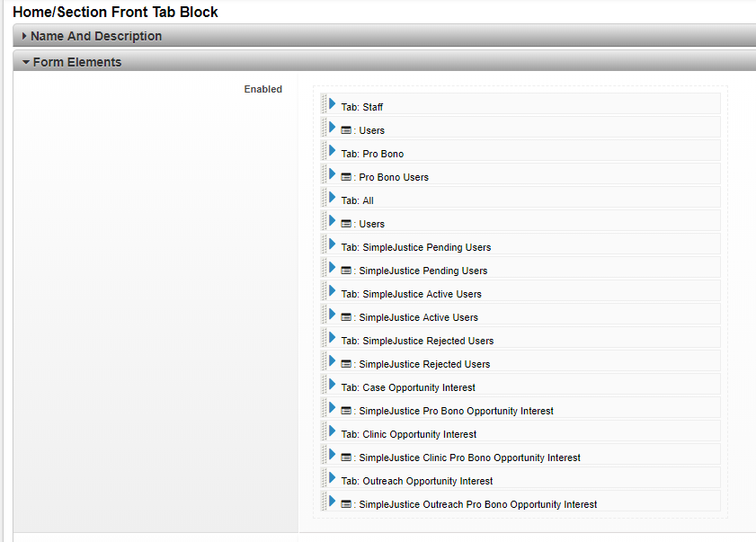Click list icon beside ': SimpleJustice Pending Users'
Screen dimensions: 756x542
[x=346, y=271]
